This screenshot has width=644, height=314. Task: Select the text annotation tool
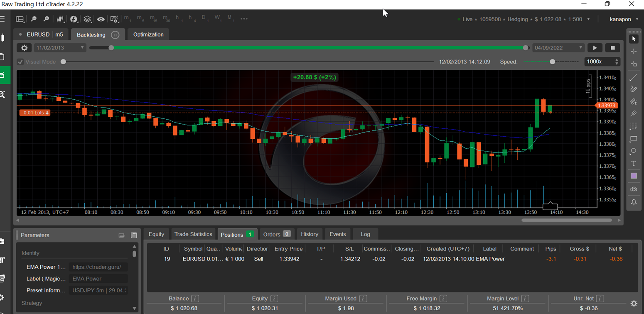coord(634,163)
